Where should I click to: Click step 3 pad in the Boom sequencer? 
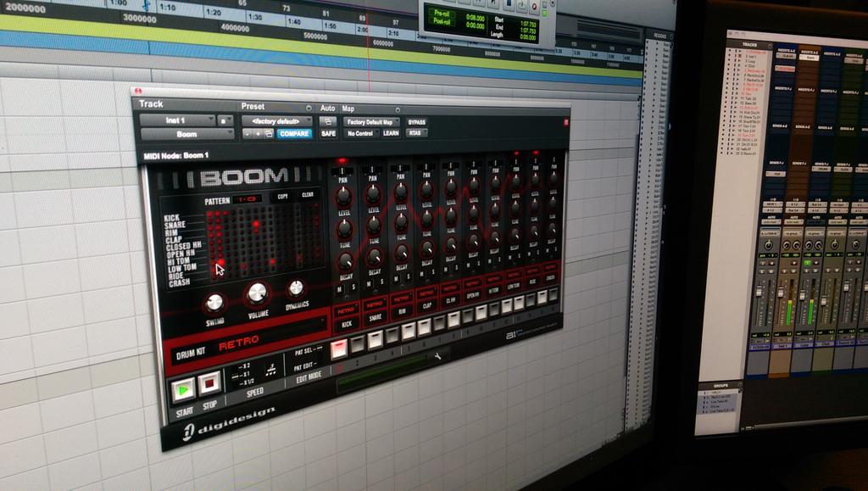point(375,339)
